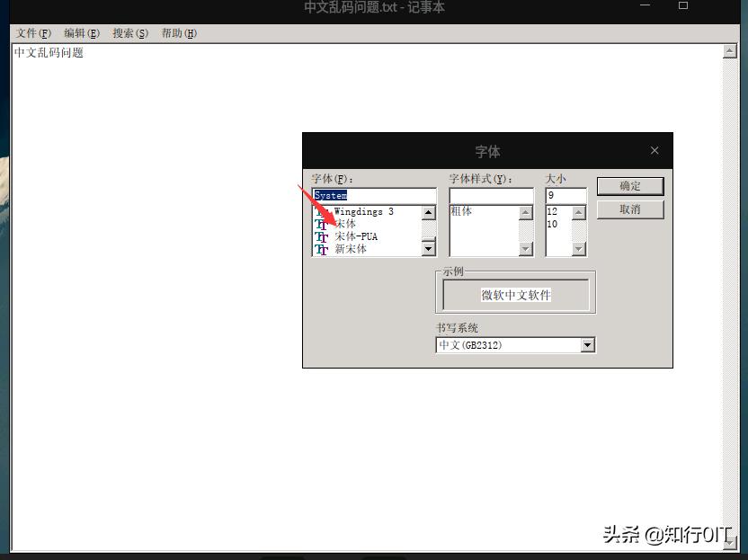Click the TrueType icon beside 宋体-PUA font

(x=321, y=236)
